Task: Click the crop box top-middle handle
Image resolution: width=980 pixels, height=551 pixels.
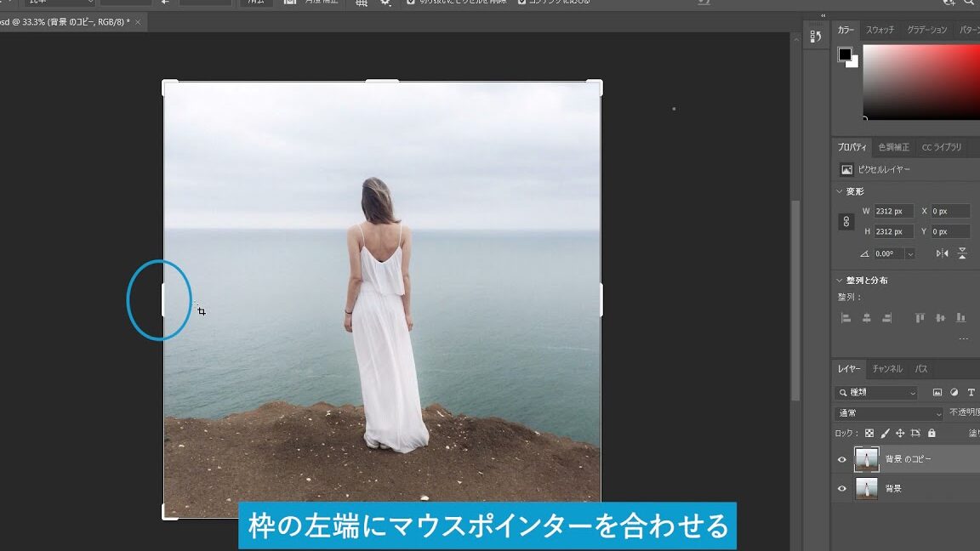Action: (x=382, y=81)
